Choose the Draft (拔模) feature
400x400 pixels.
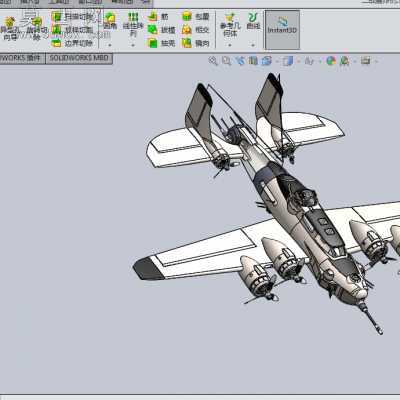coord(162,30)
